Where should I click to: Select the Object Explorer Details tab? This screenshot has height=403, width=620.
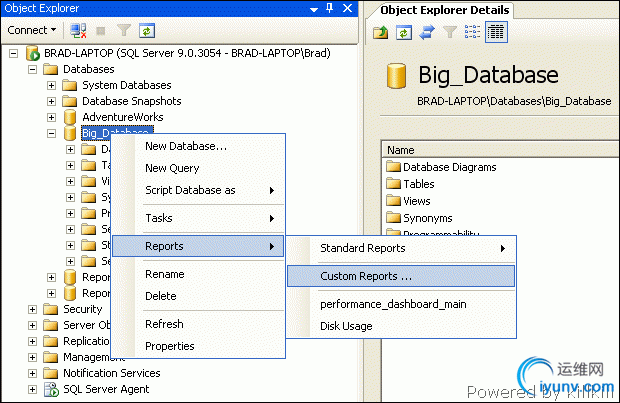coord(444,10)
